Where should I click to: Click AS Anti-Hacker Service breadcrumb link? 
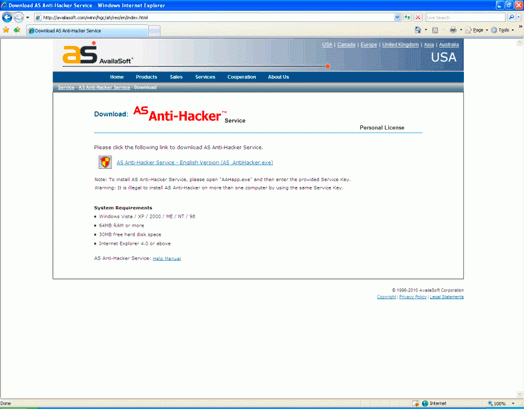point(104,87)
